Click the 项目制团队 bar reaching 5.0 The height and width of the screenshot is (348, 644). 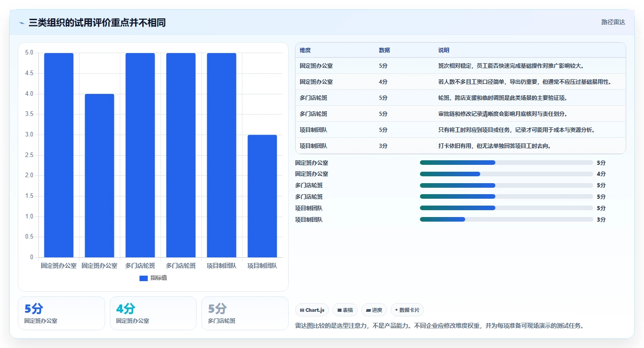tap(221, 155)
